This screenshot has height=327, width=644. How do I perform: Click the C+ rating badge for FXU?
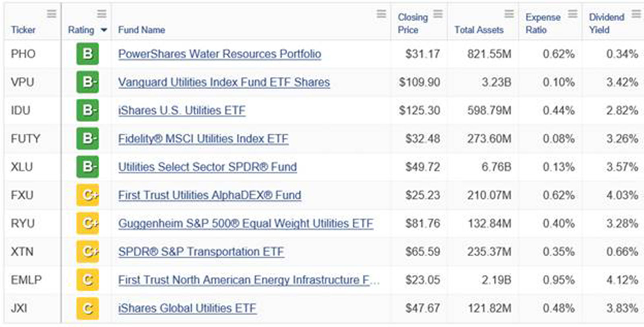coord(88,195)
